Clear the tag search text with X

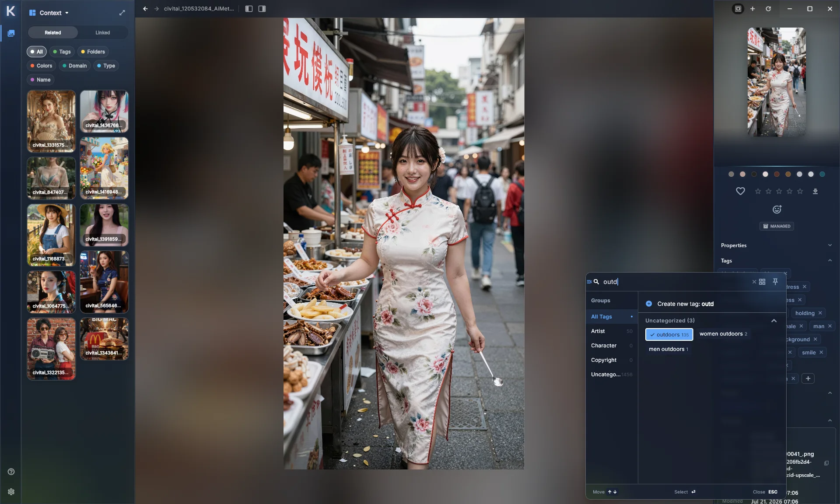point(754,282)
